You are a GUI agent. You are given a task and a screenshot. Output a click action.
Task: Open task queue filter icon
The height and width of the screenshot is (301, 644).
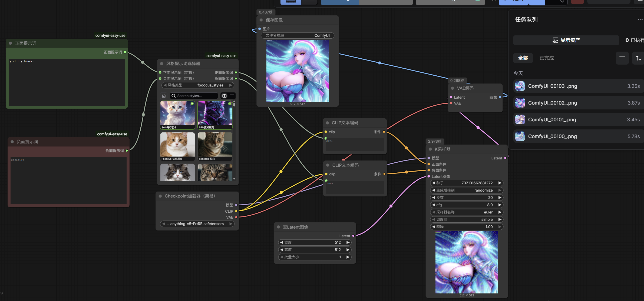622,58
